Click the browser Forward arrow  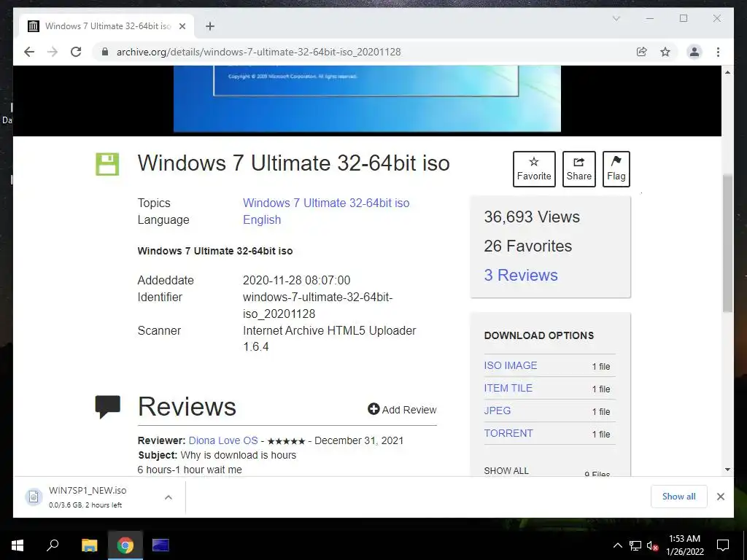(x=53, y=52)
